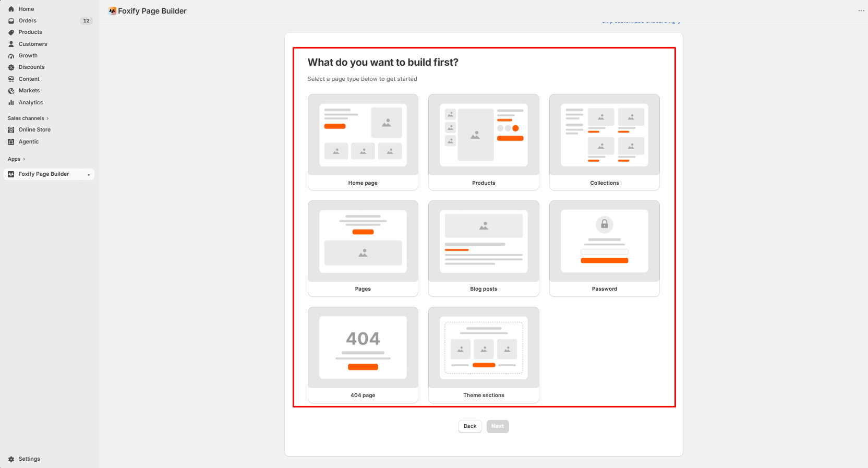868x468 pixels.
Task: Select the Password page card
Action: pos(605,248)
